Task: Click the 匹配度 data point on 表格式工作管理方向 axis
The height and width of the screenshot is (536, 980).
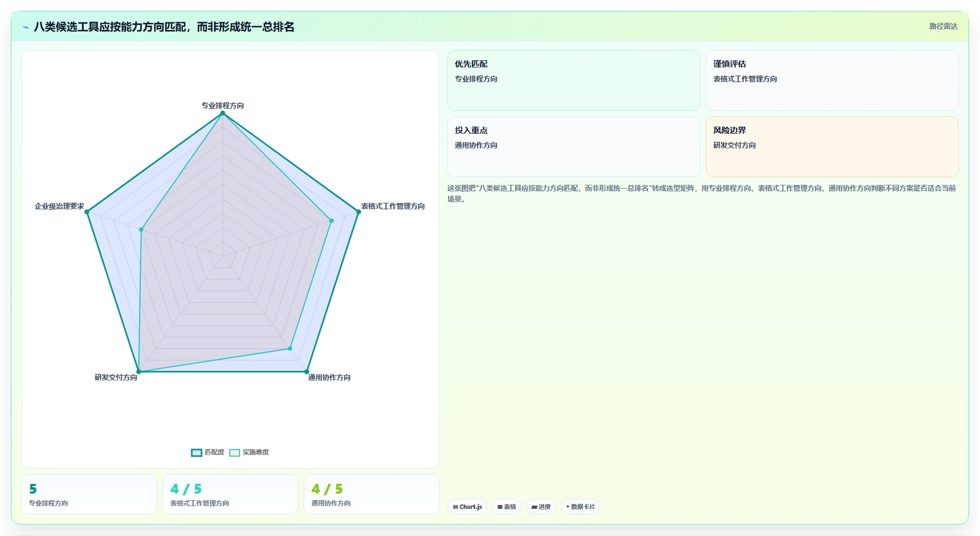Action: tap(359, 212)
